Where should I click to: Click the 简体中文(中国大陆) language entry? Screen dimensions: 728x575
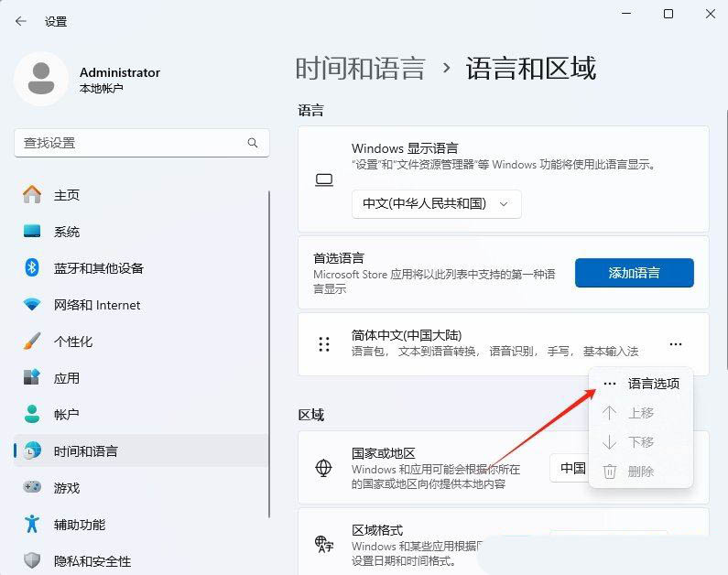tap(504, 344)
